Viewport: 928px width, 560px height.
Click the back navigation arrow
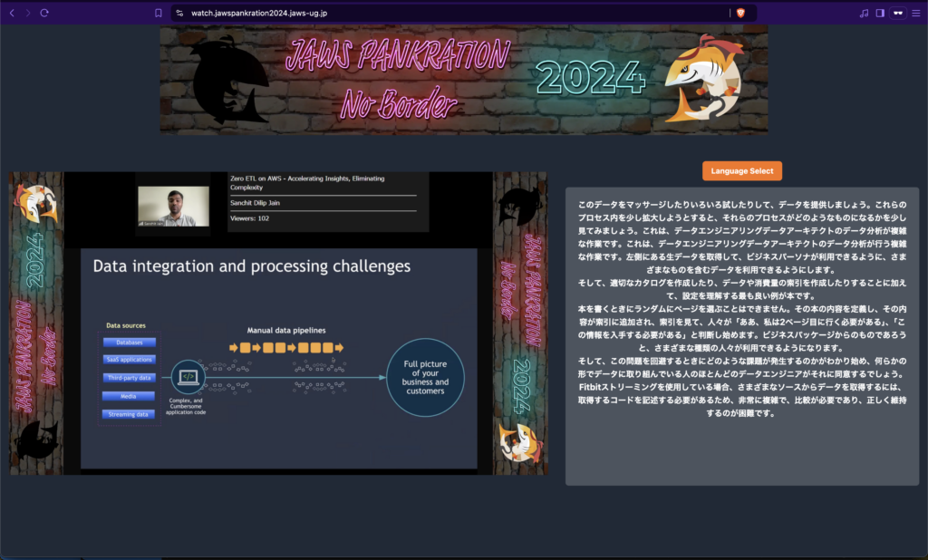[x=11, y=13]
